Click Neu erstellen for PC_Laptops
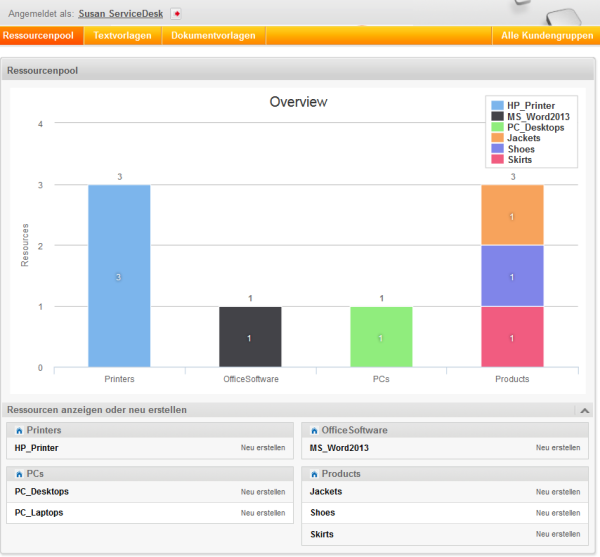Image resolution: width=600 pixels, height=557 pixels. click(262, 512)
